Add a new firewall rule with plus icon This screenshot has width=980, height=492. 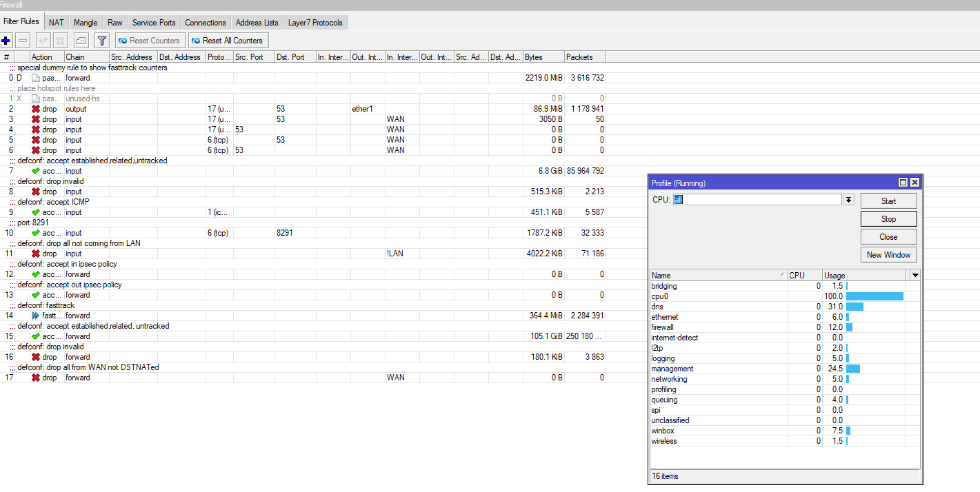pos(6,41)
